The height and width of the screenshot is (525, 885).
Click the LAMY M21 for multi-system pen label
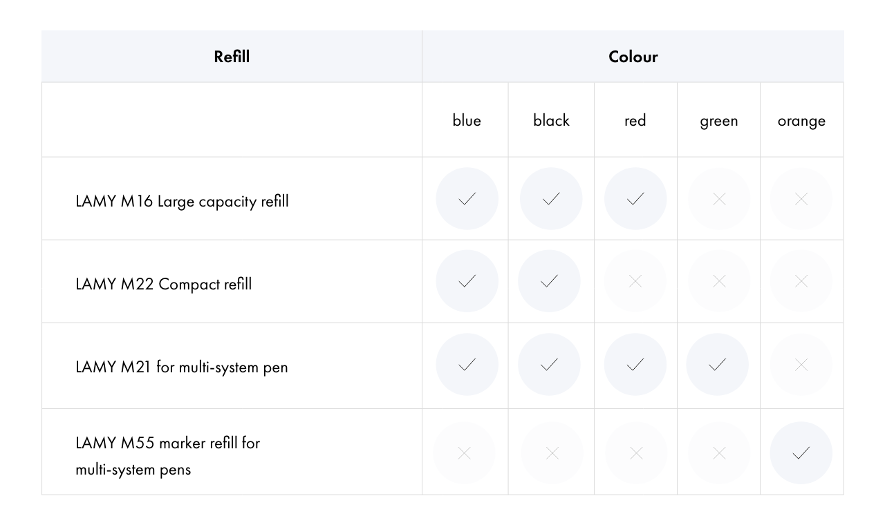point(182,367)
